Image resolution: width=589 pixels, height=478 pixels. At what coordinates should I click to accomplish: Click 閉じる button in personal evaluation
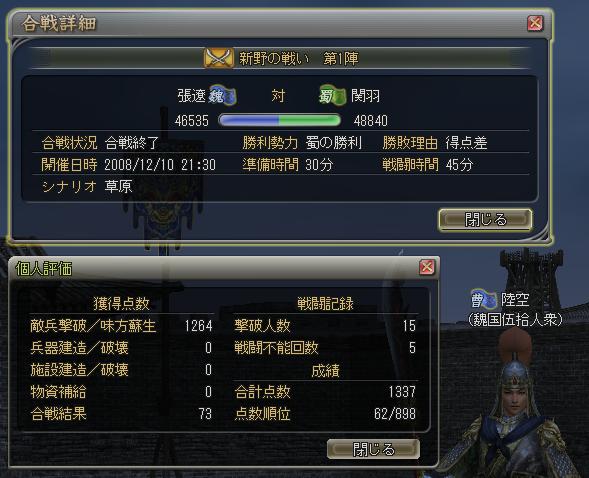pyautogui.click(x=373, y=449)
